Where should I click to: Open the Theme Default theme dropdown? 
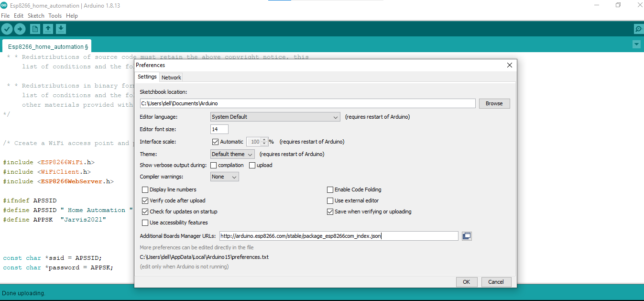coord(232,154)
